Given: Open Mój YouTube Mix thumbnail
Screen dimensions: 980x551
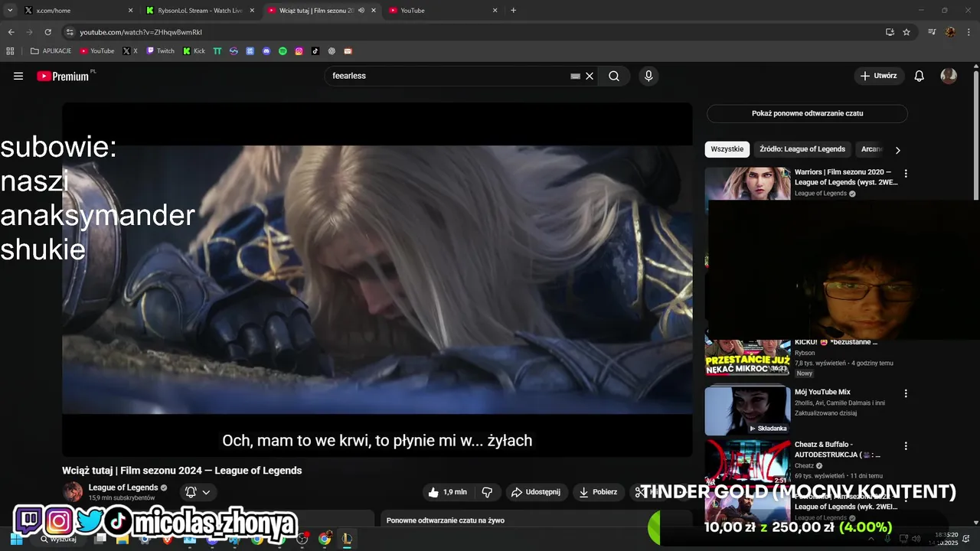Looking at the screenshot, I should click(747, 410).
